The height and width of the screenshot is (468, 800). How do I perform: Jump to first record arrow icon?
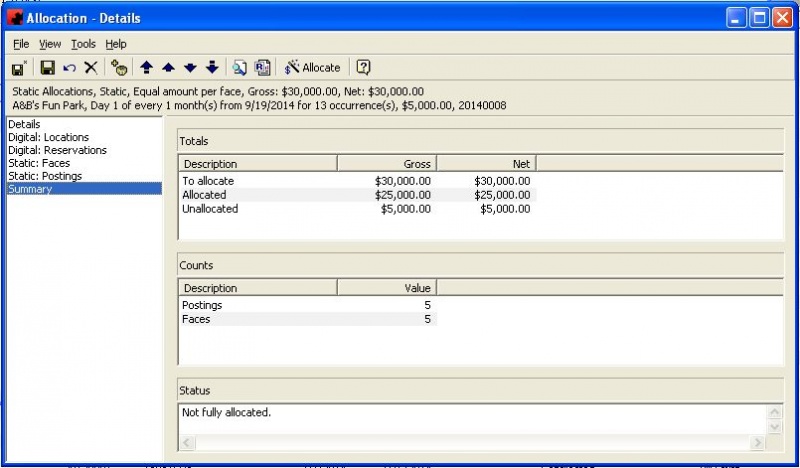click(146, 68)
